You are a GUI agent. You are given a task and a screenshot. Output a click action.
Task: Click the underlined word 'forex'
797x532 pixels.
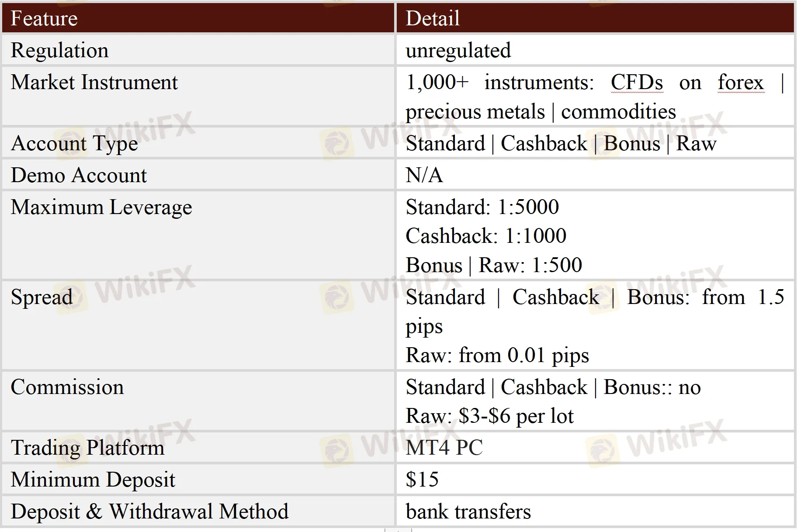pos(741,83)
